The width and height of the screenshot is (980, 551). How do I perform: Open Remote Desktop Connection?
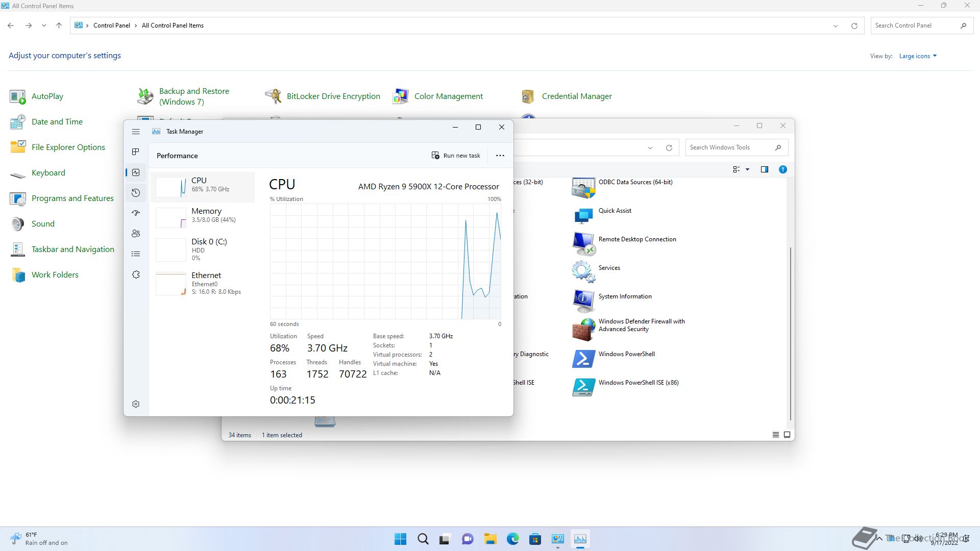(x=624, y=245)
